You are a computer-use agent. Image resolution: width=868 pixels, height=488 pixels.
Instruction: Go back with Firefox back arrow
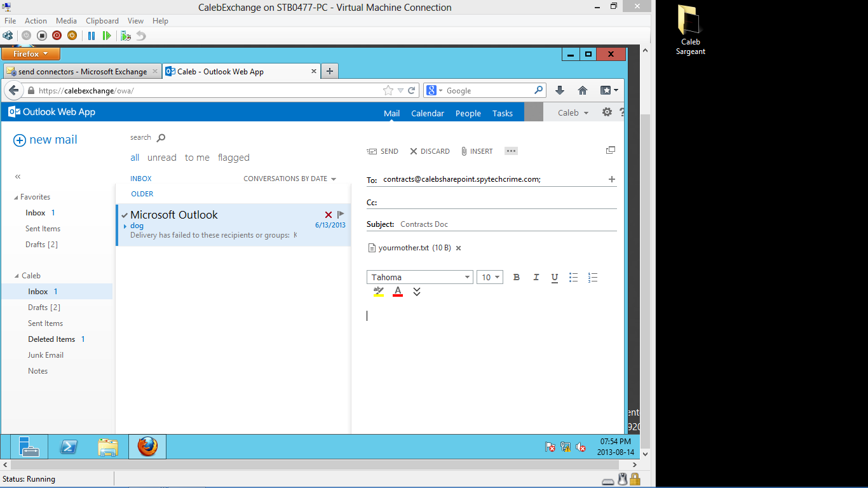13,90
